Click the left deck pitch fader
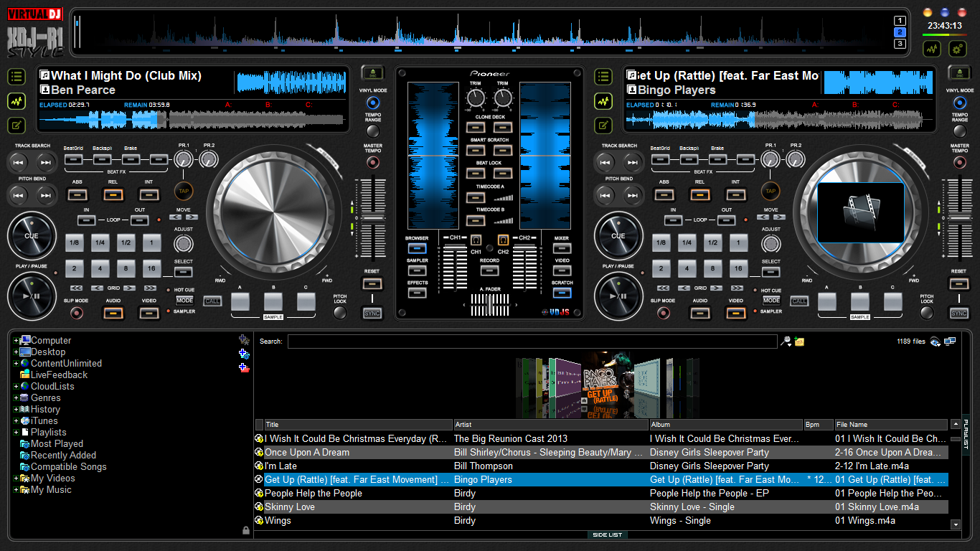Image resolution: width=980 pixels, height=551 pixels. click(x=372, y=217)
